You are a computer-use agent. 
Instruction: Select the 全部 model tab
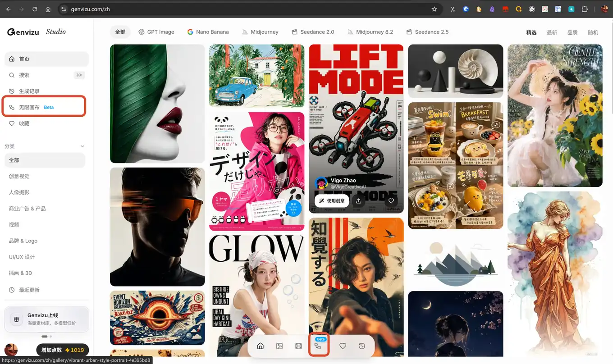(x=120, y=32)
